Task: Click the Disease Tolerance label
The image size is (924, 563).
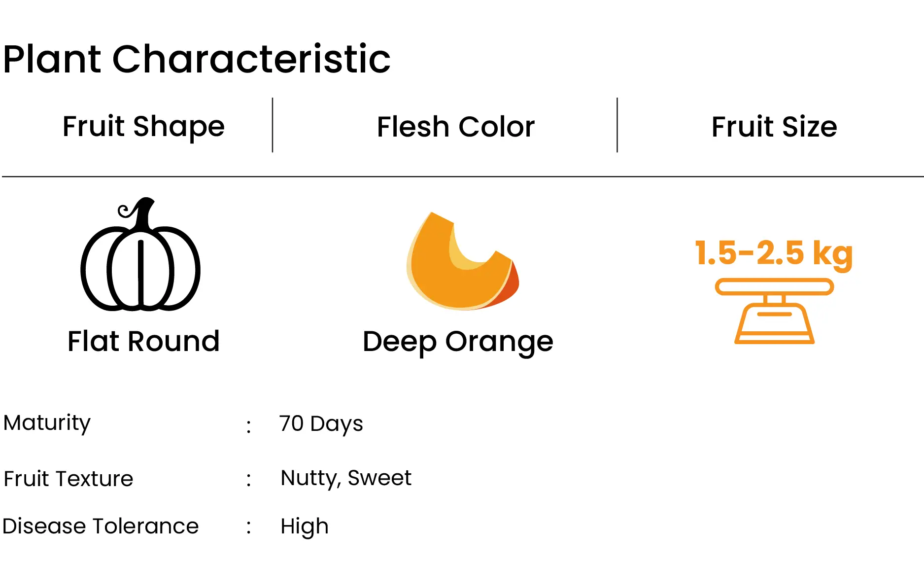Action: coord(101,526)
